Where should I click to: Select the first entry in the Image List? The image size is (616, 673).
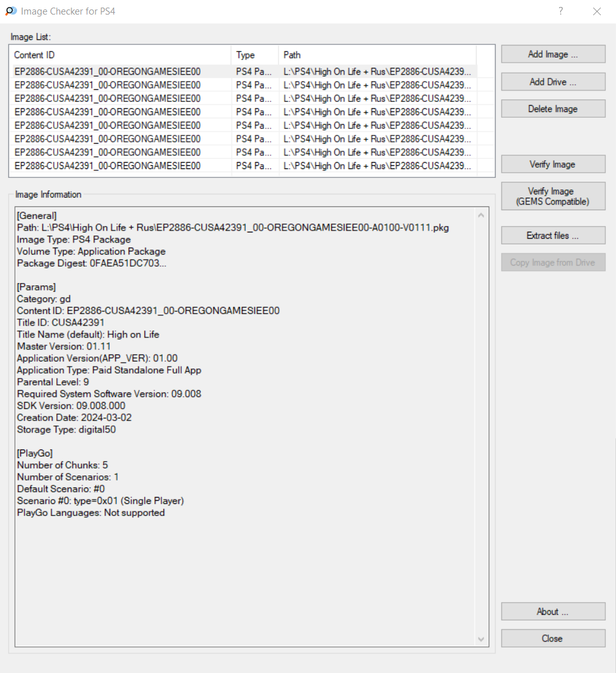108,72
